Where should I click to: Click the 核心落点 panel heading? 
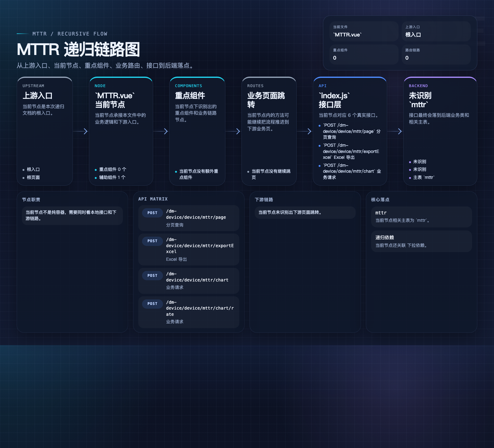(x=380, y=200)
